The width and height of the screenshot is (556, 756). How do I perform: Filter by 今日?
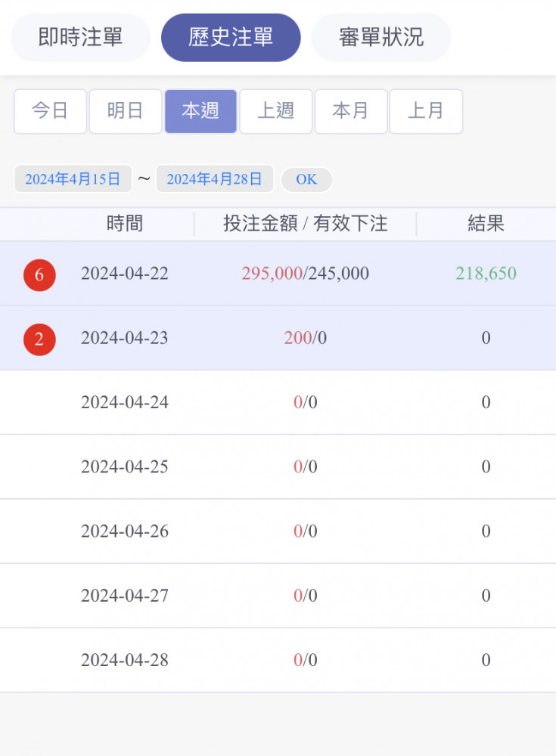click(50, 111)
